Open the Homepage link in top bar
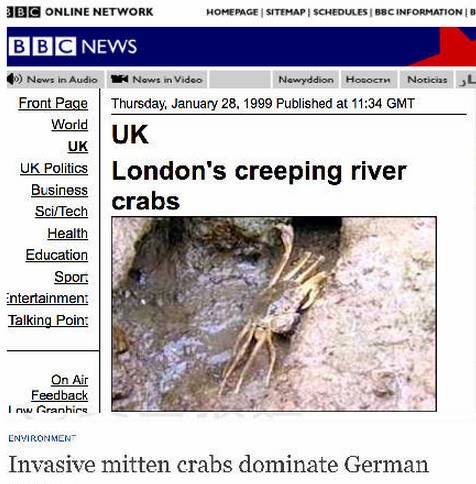 (232, 12)
